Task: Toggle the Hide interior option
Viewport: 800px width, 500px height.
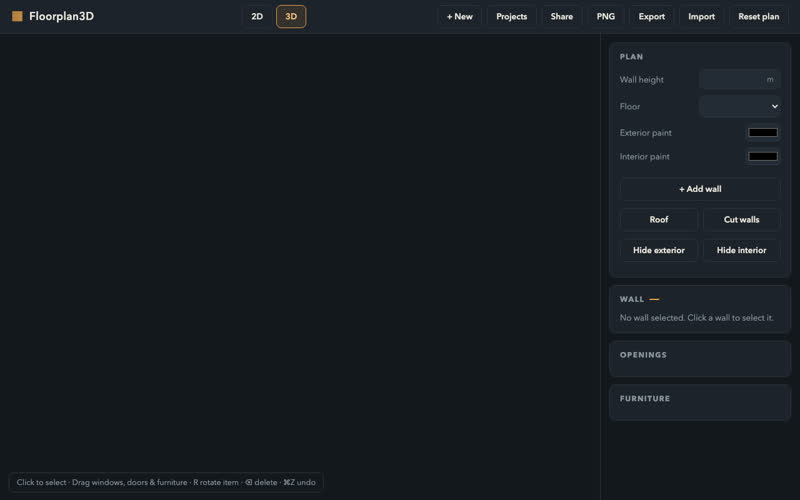Action: coord(741,250)
